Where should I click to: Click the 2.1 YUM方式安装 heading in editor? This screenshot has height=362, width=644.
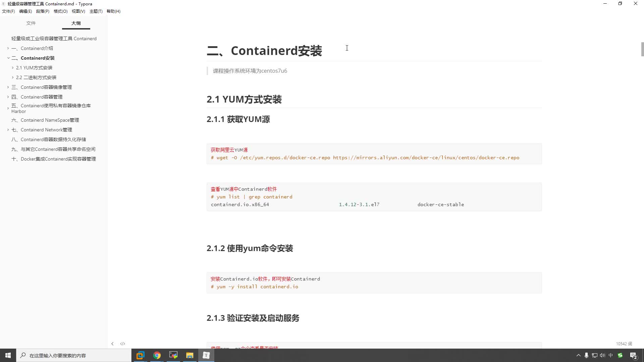pyautogui.click(x=244, y=99)
